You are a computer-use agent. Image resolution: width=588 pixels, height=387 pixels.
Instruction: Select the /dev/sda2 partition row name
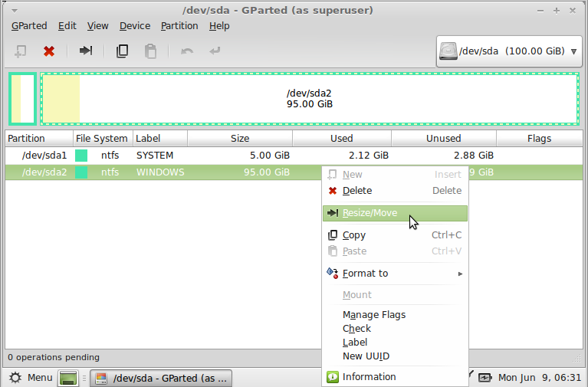click(44, 172)
